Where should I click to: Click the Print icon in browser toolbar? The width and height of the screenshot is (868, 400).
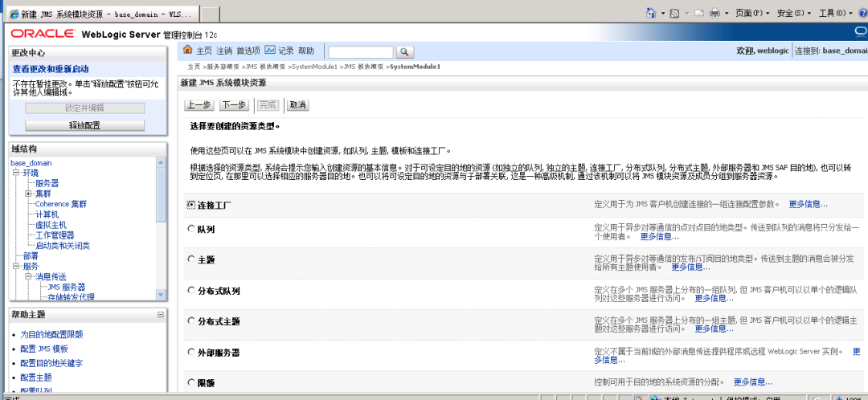click(x=714, y=13)
